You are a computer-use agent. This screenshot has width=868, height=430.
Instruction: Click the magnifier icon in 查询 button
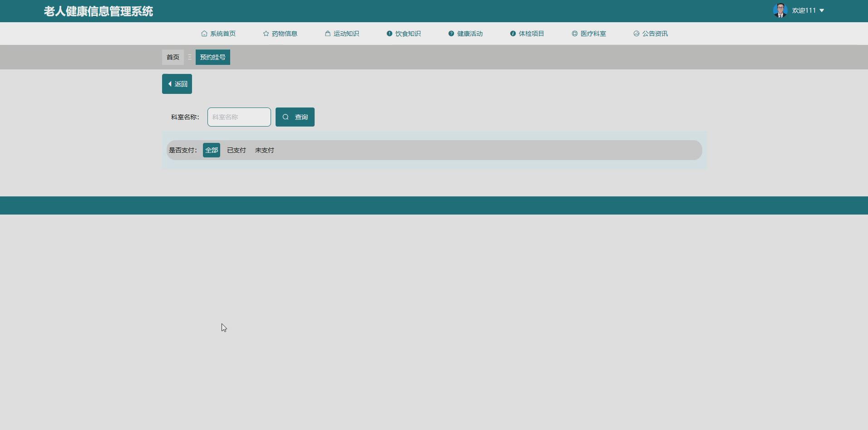coord(286,117)
